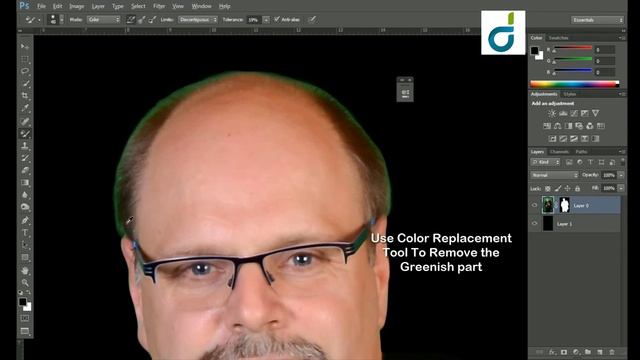Toggle lock transparent pixels
The height and width of the screenshot is (360, 640).
tap(548, 188)
